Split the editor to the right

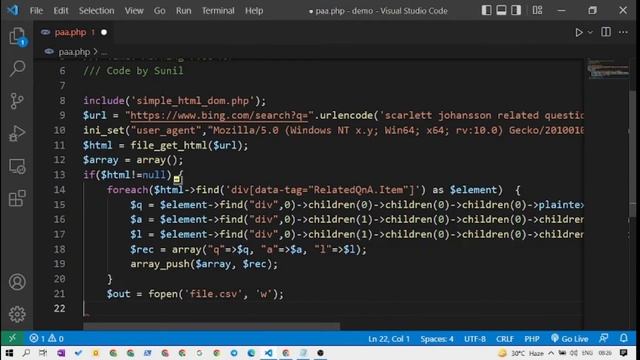606,32
